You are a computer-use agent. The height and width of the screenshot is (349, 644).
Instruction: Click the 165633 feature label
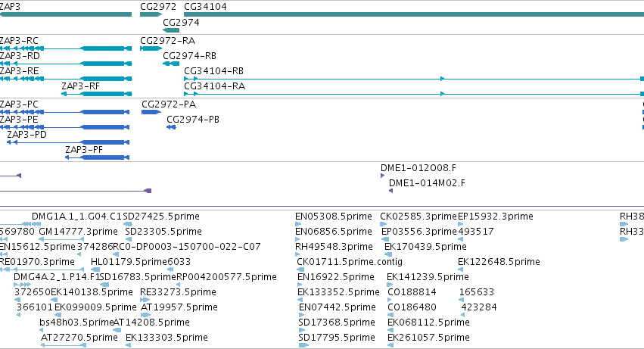pos(477,292)
